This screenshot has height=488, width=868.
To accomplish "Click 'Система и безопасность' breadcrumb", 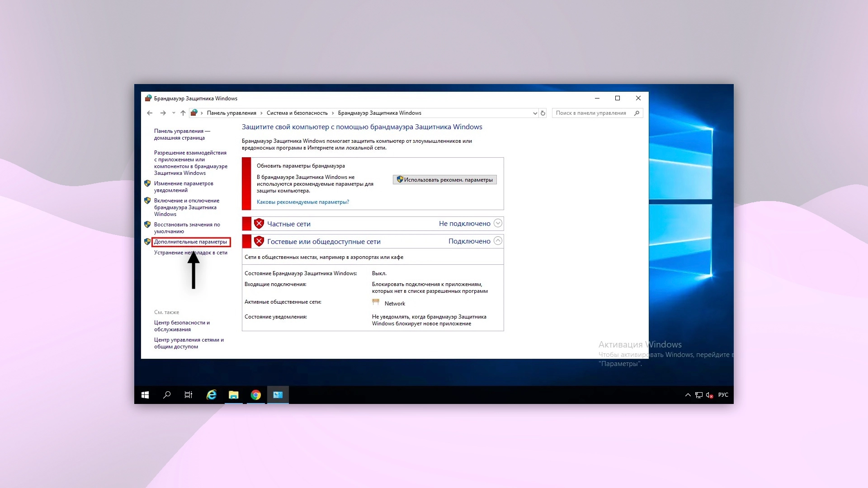I will [x=297, y=113].
